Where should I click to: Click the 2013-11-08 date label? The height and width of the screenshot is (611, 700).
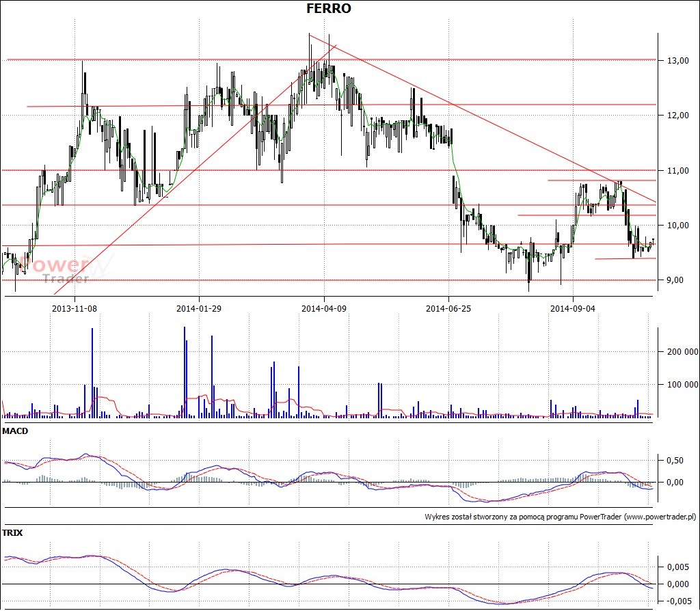tap(75, 308)
